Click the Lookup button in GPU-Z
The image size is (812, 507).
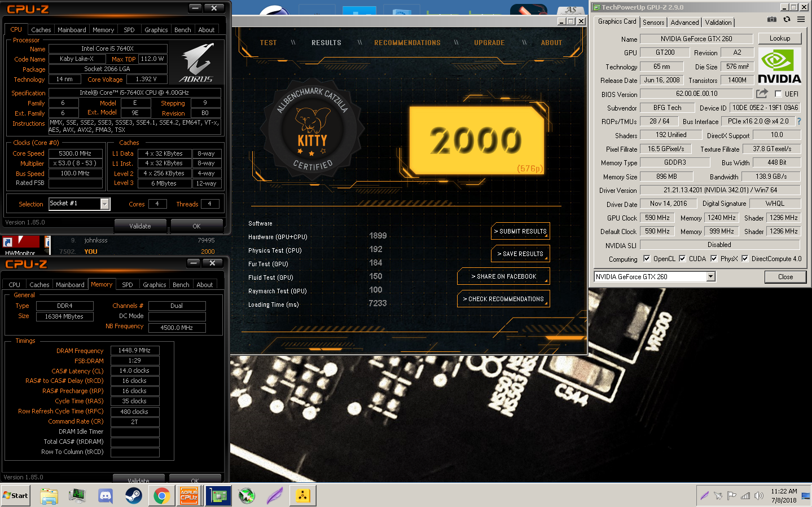(779, 38)
